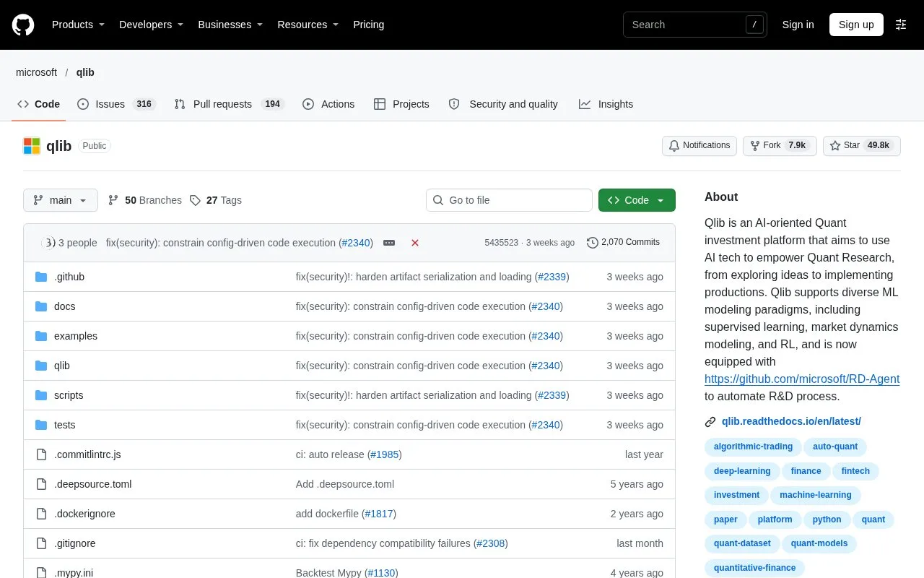Screen dimensions: 924x578
Task: Click the .dockerignore file icon
Action: pos(41,514)
